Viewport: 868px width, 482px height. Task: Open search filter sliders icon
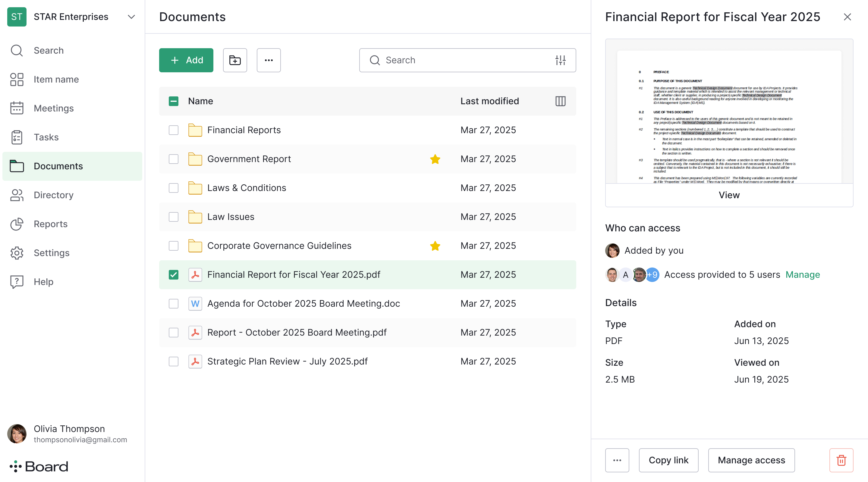(560, 60)
